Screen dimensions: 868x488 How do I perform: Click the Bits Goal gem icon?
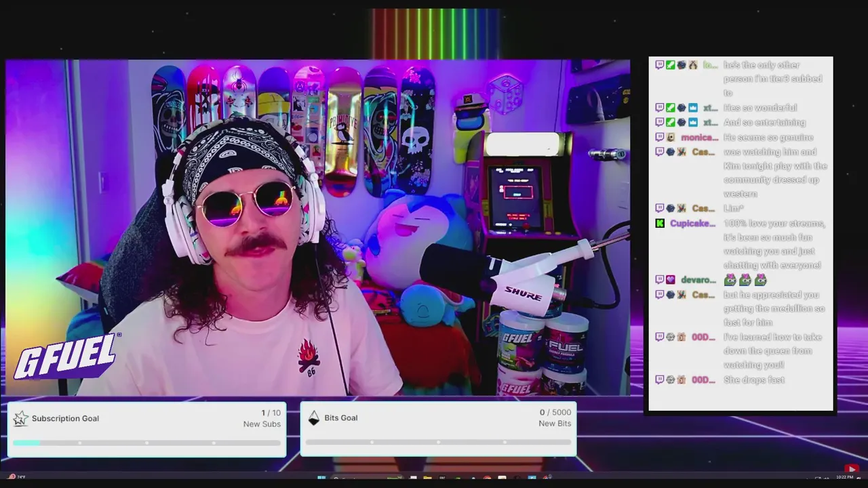313,418
